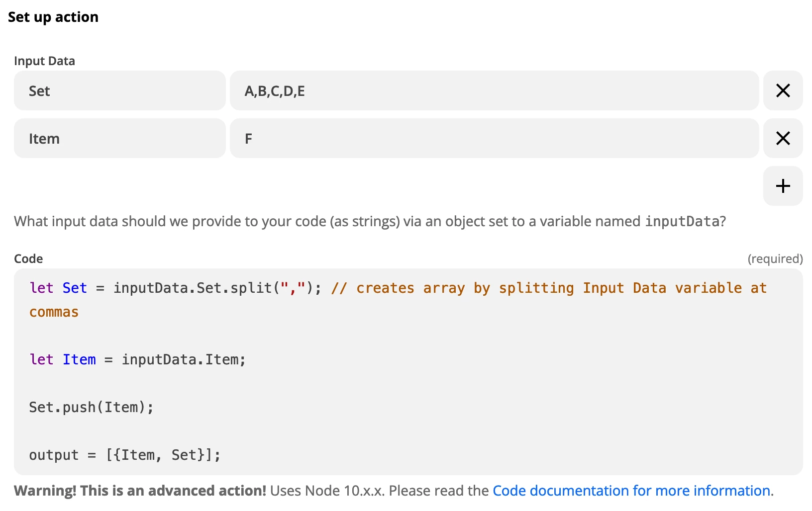Click the 'let Item = inputData.Item' code line
Viewport: 812px width, 511px height.
coord(137,359)
